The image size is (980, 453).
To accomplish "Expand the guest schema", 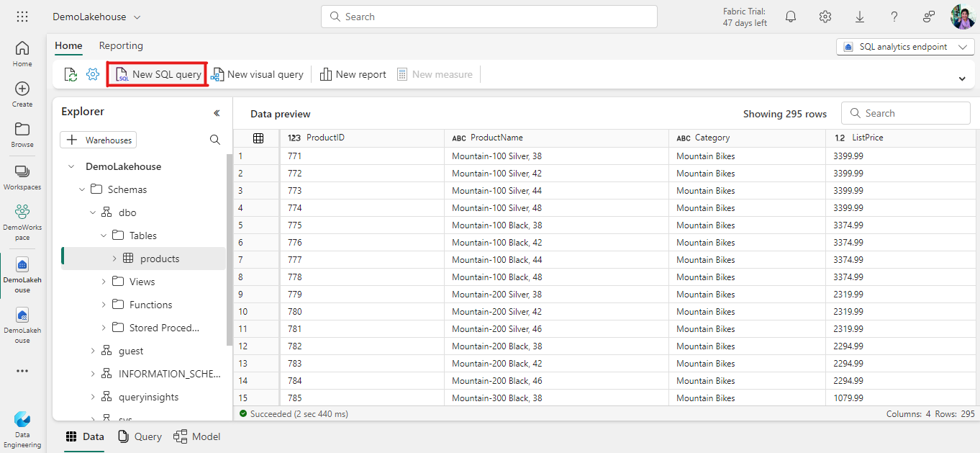I will click(x=93, y=351).
